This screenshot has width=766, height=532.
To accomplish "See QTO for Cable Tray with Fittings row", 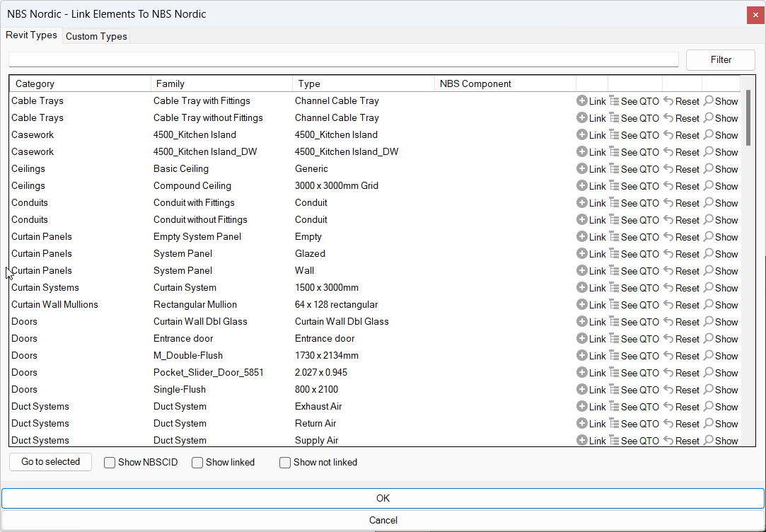I will click(634, 101).
